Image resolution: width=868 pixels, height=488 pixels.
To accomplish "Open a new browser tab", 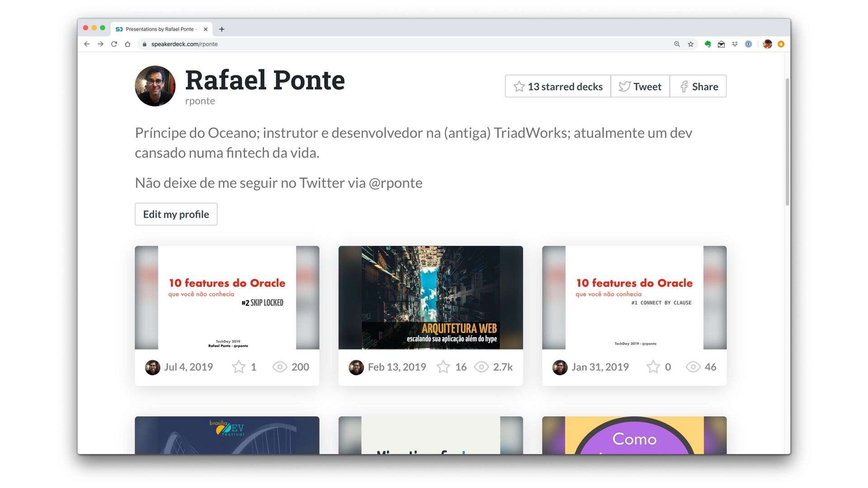I will 222,29.
